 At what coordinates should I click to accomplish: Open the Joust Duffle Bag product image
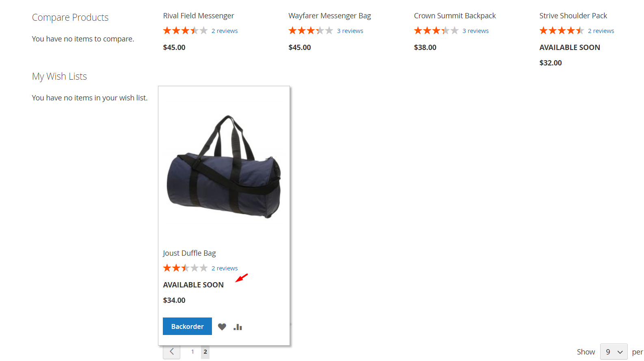point(224,167)
